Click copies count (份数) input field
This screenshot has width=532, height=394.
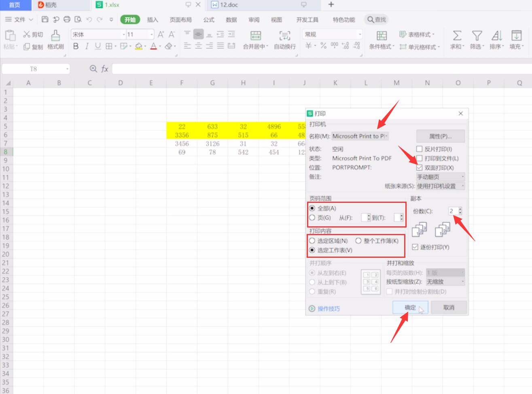tap(453, 211)
